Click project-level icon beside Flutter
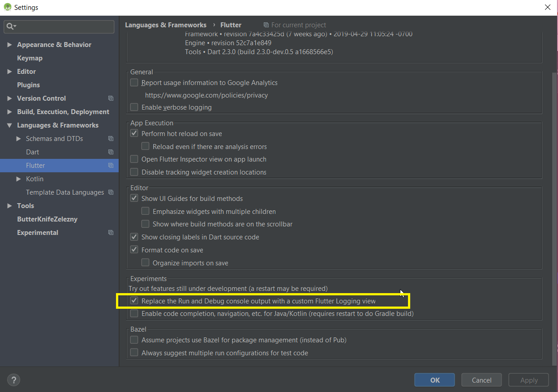 111,166
